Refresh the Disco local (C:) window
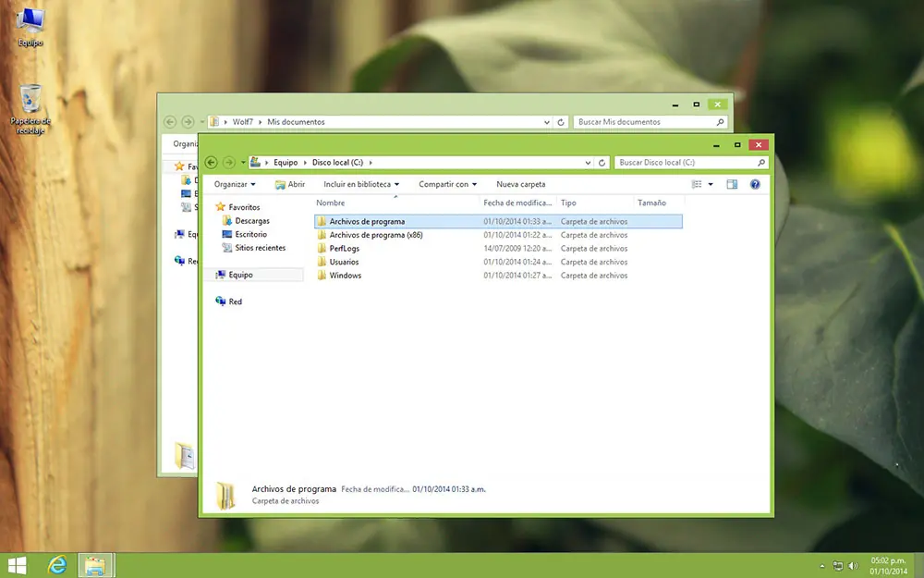Viewport: 924px width, 578px height. point(602,163)
